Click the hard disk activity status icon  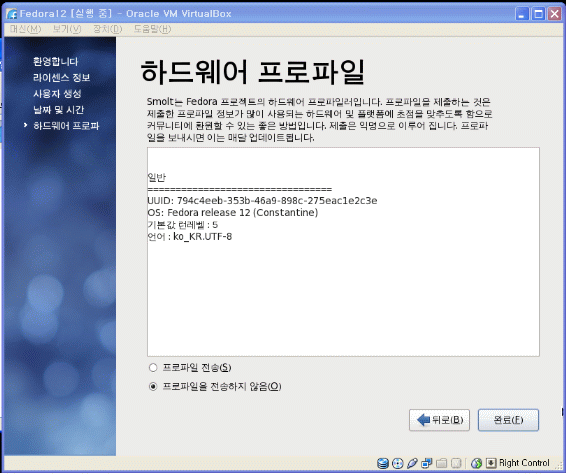(x=383, y=463)
